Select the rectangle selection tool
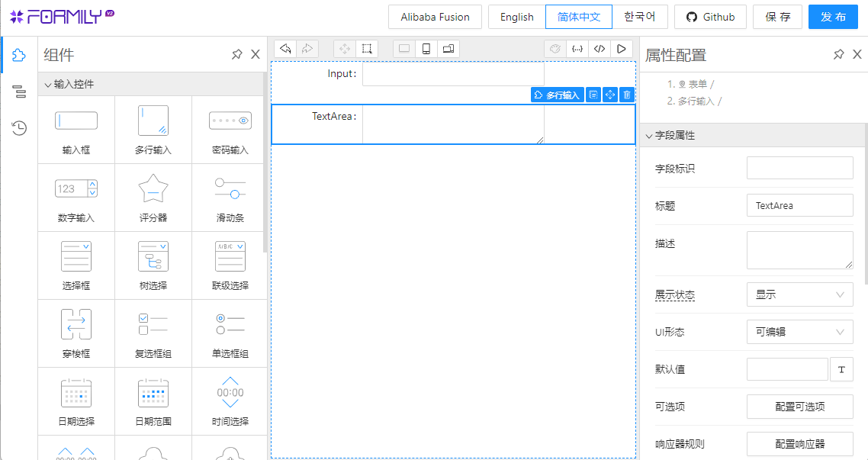Viewport: 868px width, 460px height. coord(366,49)
